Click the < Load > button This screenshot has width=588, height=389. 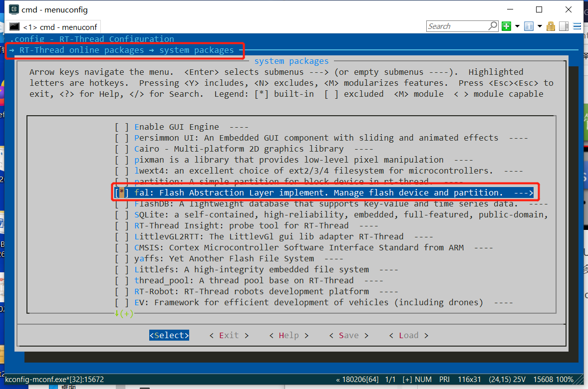click(x=409, y=336)
